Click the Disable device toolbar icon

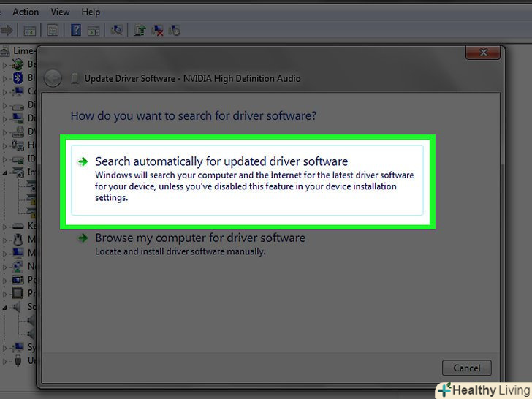tap(175, 31)
